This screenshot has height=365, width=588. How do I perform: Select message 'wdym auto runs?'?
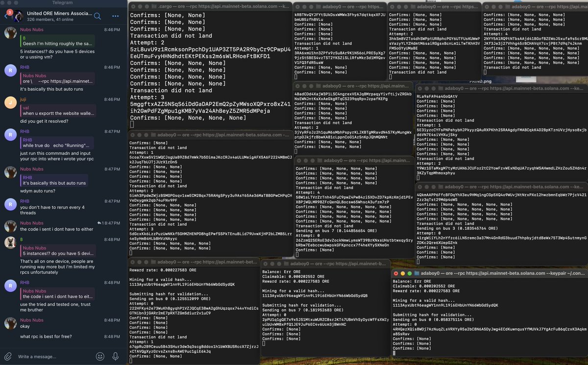pos(38,191)
